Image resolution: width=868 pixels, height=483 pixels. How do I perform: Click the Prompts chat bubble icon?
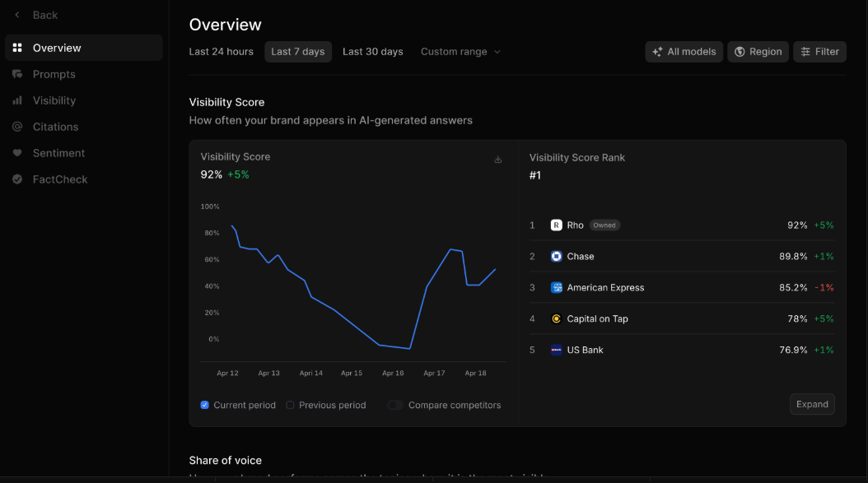(17, 74)
